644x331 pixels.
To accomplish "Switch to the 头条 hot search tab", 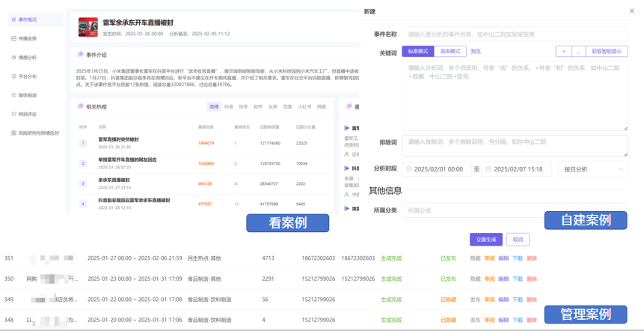I will [x=273, y=106].
